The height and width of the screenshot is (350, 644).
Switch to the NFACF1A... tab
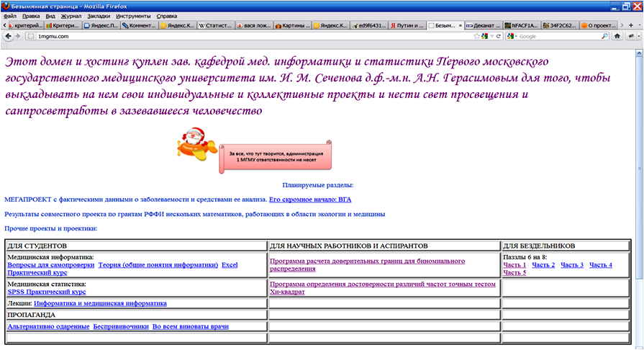522,25
